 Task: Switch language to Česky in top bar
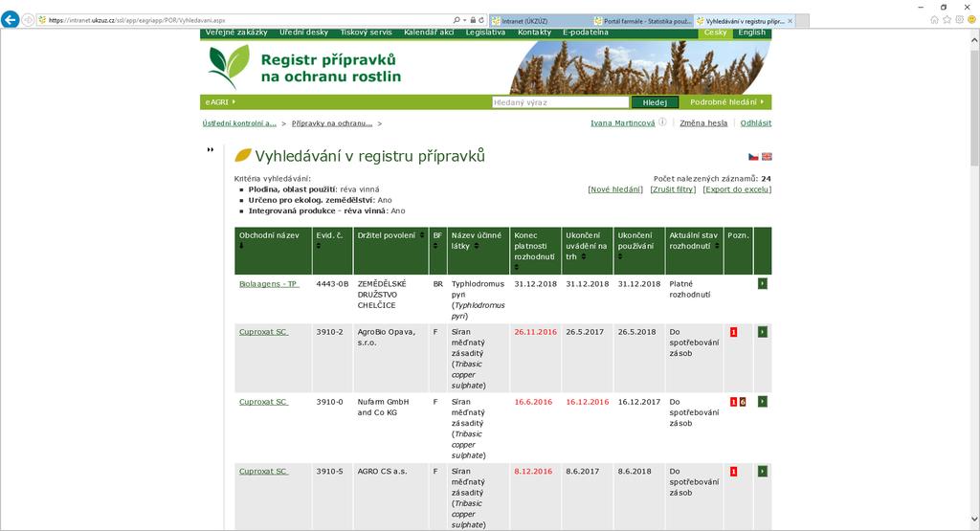(x=715, y=33)
